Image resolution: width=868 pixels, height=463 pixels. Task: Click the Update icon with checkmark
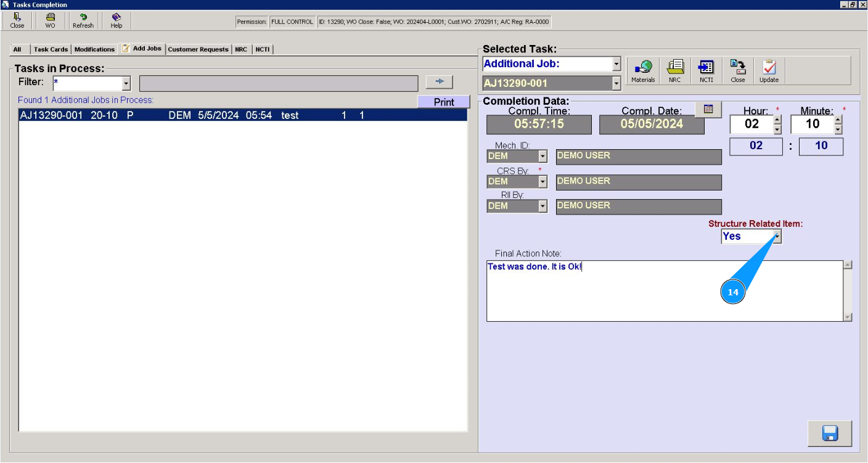coord(769,71)
